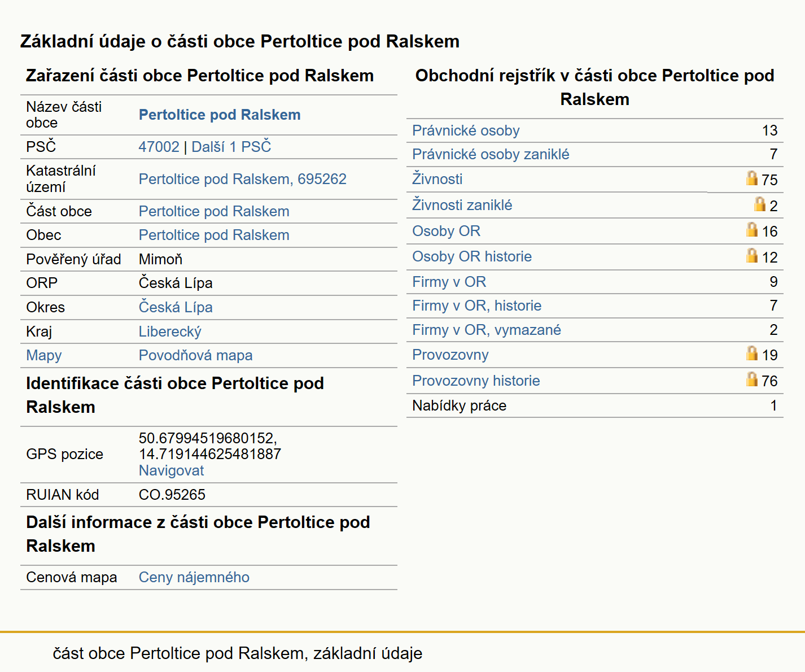
Task: Follow the Firmy v OR link
Action: (x=449, y=282)
